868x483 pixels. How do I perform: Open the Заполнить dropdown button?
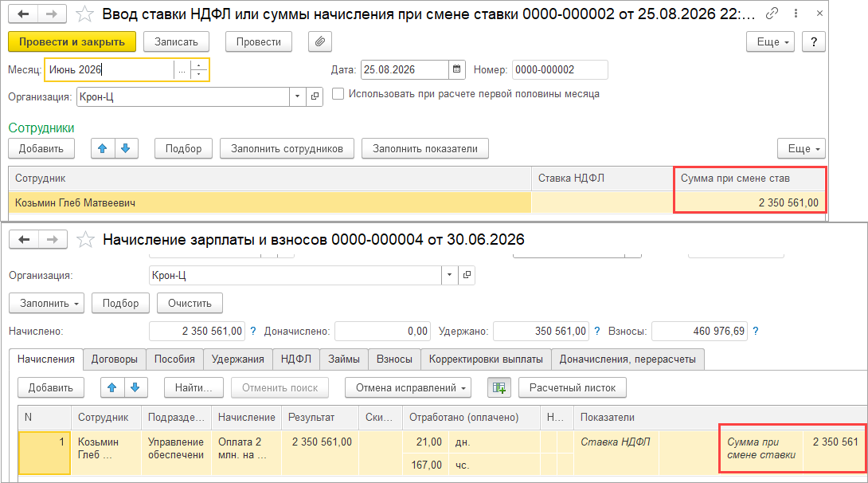(x=46, y=303)
